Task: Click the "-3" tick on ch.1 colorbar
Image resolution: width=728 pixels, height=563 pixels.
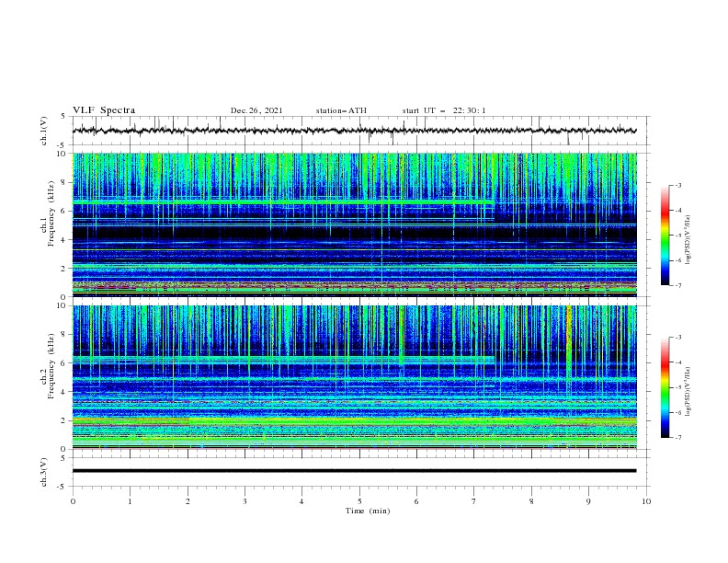Action: pos(677,185)
